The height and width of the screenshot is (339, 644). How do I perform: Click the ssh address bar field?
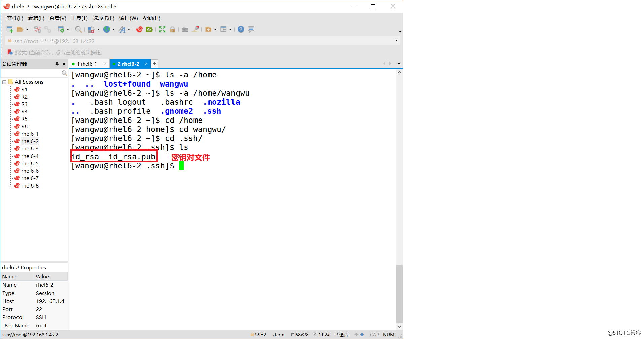pos(202,41)
